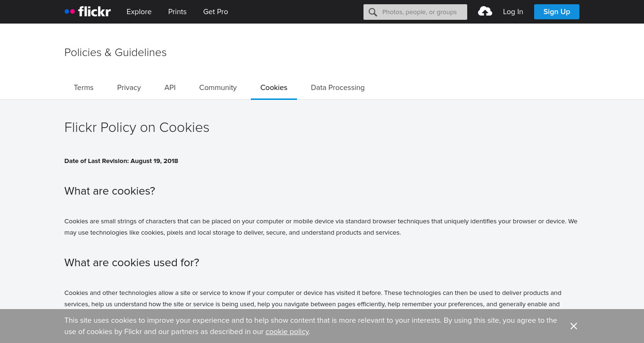Click the 'What are cookies?' heading
644x343 pixels.
pyautogui.click(x=110, y=191)
